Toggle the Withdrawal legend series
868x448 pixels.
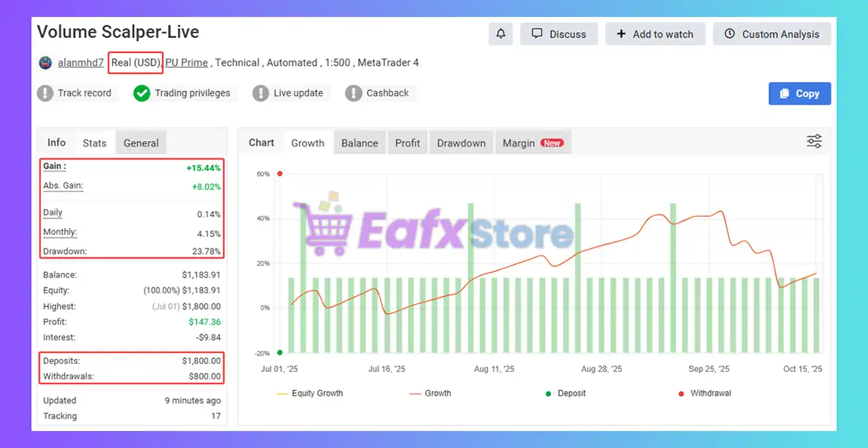point(704,393)
